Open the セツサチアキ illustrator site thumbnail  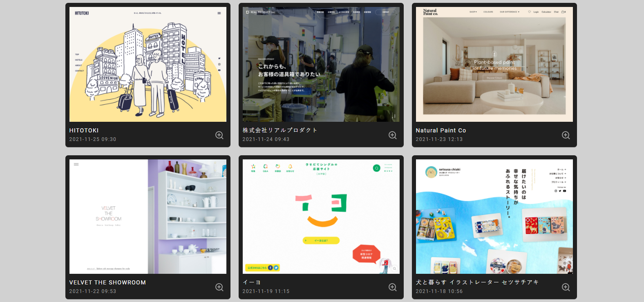pyautogui.click(x=494, y=217)
